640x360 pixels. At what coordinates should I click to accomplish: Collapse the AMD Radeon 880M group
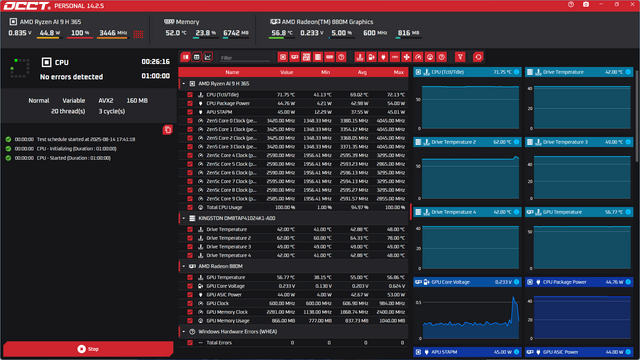(184, 266)
